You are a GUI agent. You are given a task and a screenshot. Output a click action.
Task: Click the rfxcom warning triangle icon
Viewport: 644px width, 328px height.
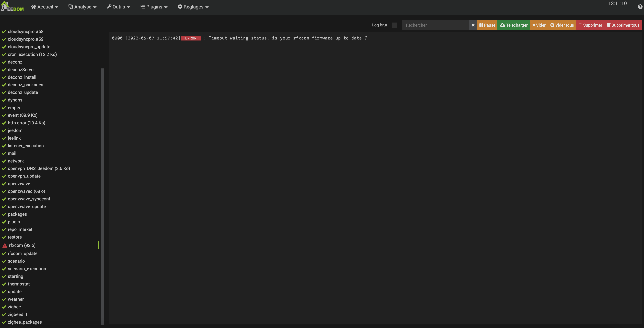tap(5, 246)
